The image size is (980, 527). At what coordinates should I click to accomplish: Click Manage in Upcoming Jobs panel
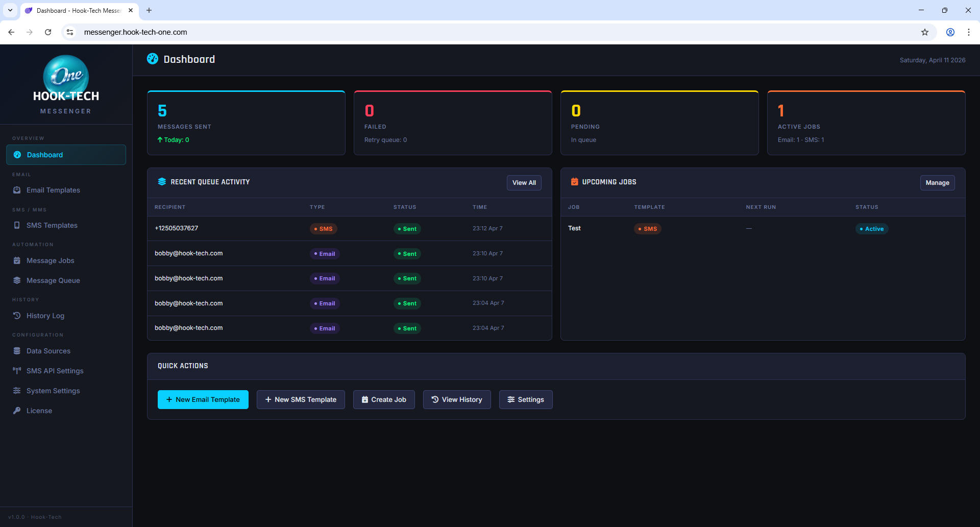pos(937,182)
